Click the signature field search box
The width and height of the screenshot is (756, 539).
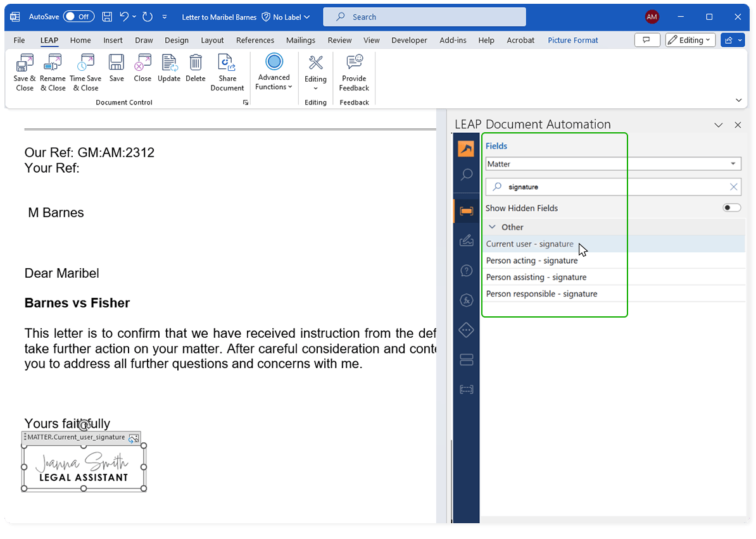(x=612, y=187)
